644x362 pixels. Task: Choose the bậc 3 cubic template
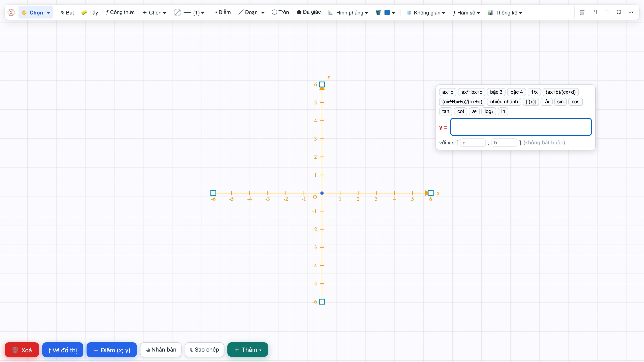496,92
